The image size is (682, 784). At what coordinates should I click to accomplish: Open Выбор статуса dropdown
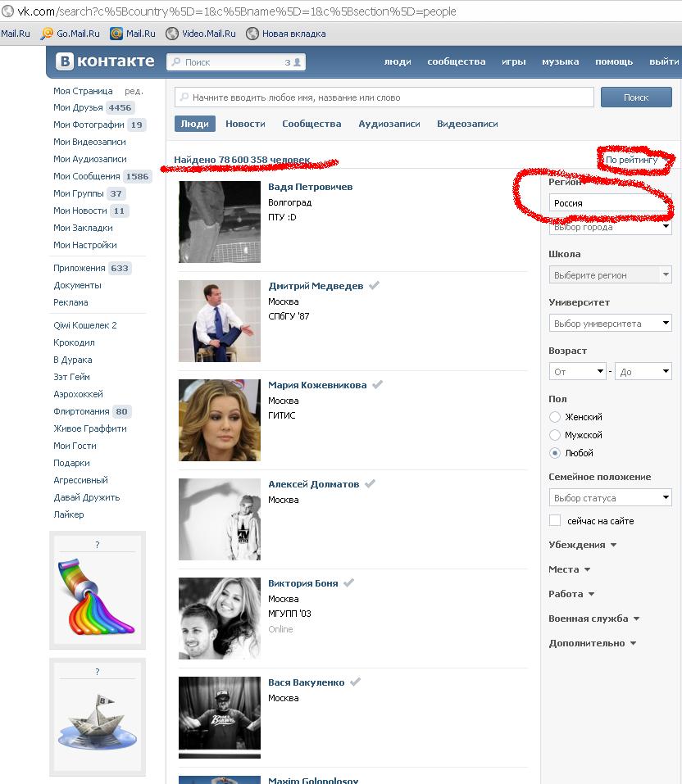pos(610,497)
